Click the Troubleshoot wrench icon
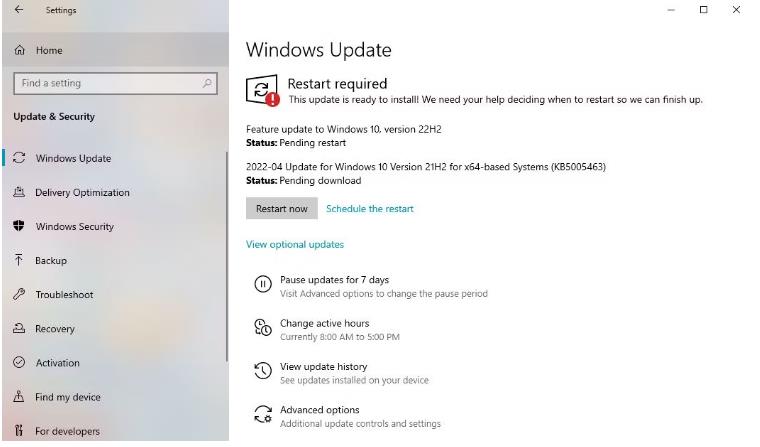 coord(19,294)
